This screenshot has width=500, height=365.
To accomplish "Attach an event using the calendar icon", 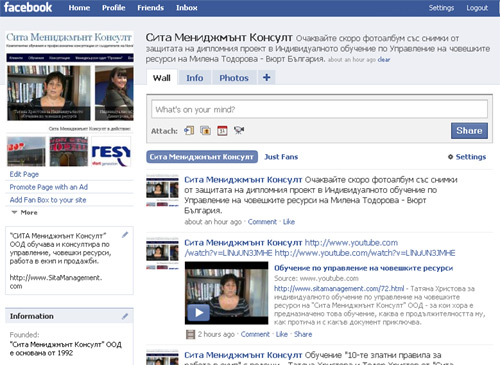I will tap(222, 131).
